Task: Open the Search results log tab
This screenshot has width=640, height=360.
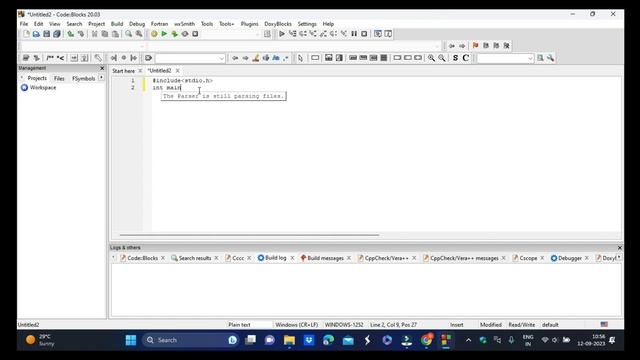Action: [x=195, y=258]
